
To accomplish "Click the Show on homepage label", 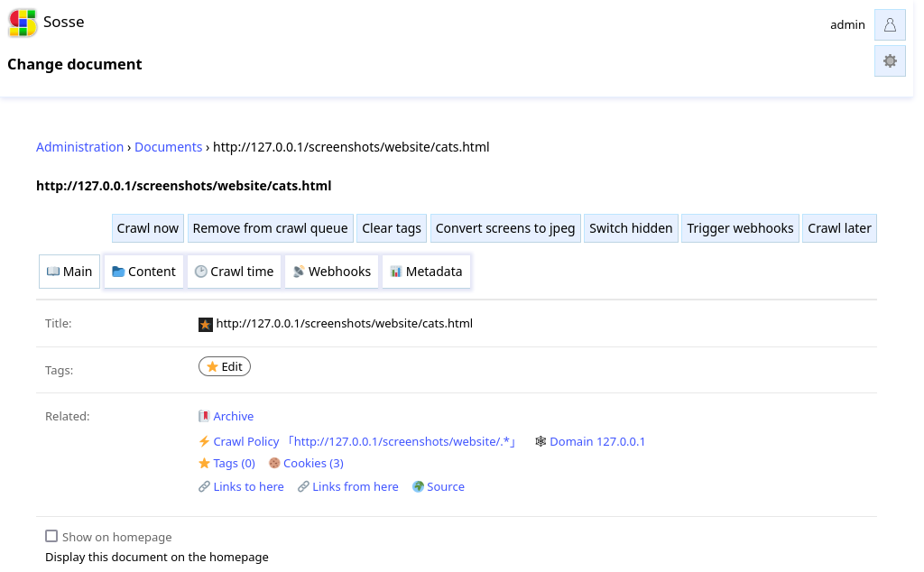I will [117, 537].
